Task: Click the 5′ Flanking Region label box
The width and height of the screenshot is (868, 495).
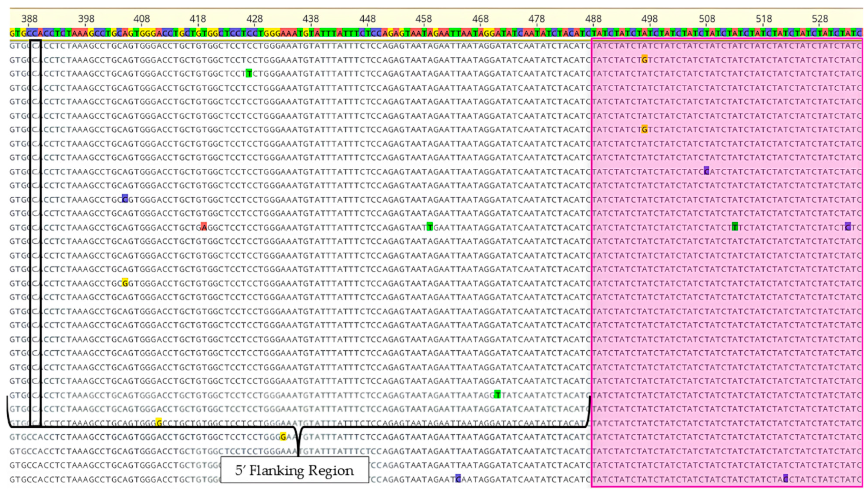Action: tap(295, 470)
